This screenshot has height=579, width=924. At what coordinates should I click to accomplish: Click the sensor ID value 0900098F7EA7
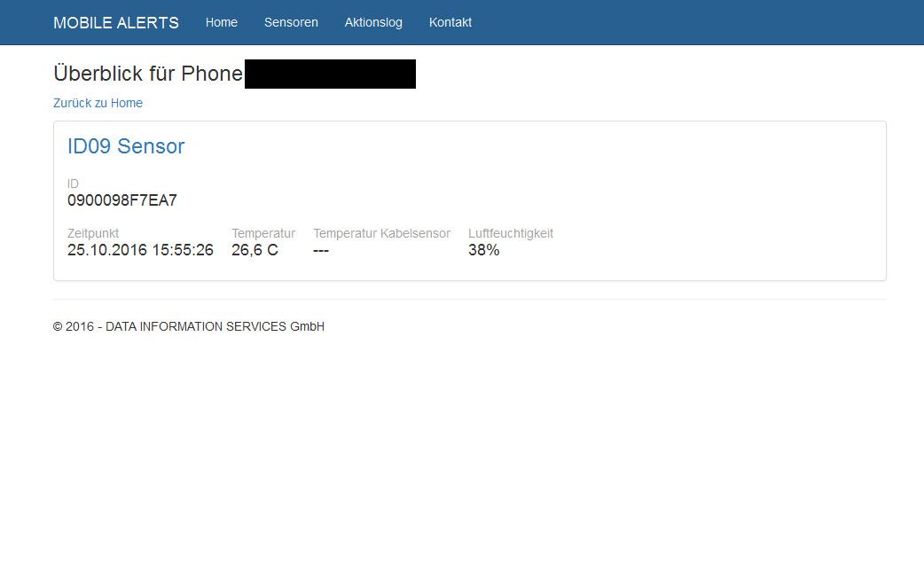coord(122,200)
